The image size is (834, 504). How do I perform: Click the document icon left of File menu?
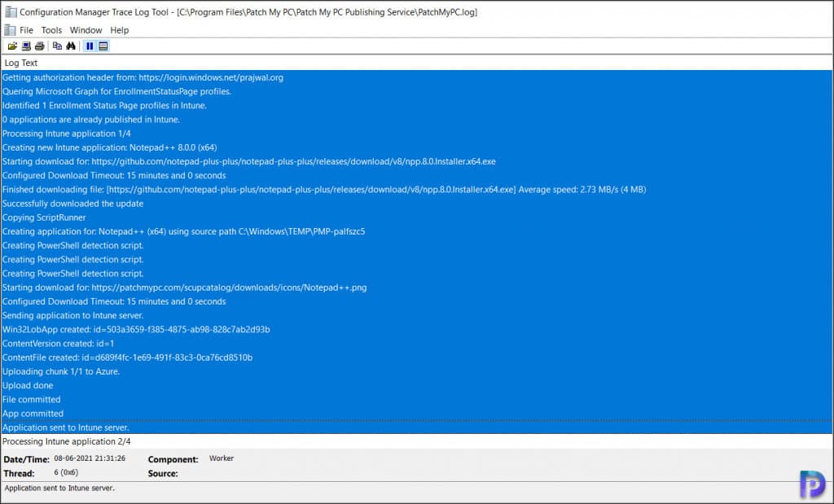[10, 30]
